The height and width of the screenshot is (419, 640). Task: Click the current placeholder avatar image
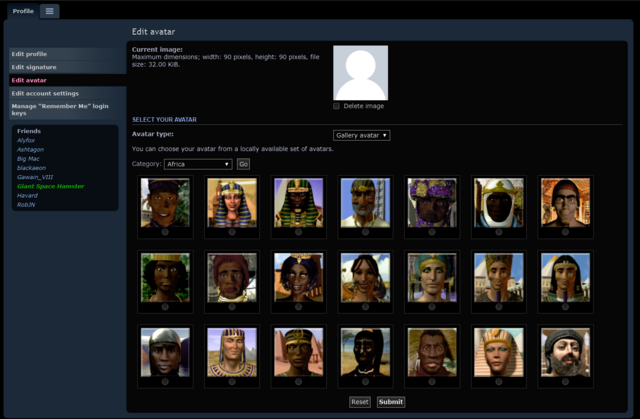pos(360,73)
